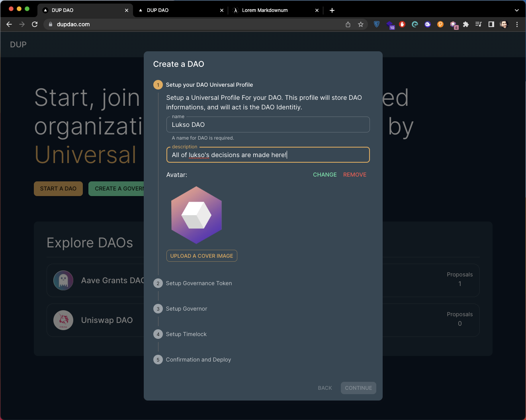Open the pink cube extension with badge 4

tap(454, 25)
